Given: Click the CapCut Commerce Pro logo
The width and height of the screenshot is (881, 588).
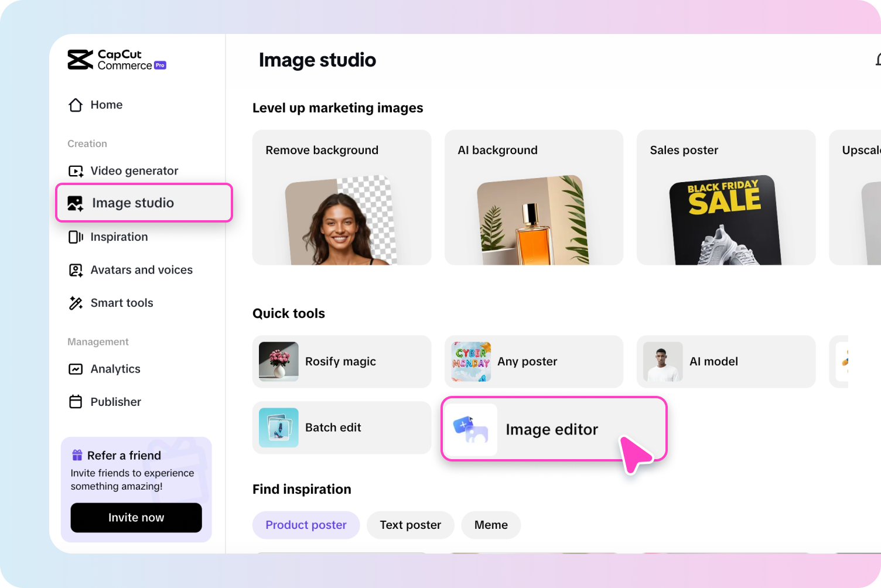Looking at the screenshot, I should (x=117, y=59).
